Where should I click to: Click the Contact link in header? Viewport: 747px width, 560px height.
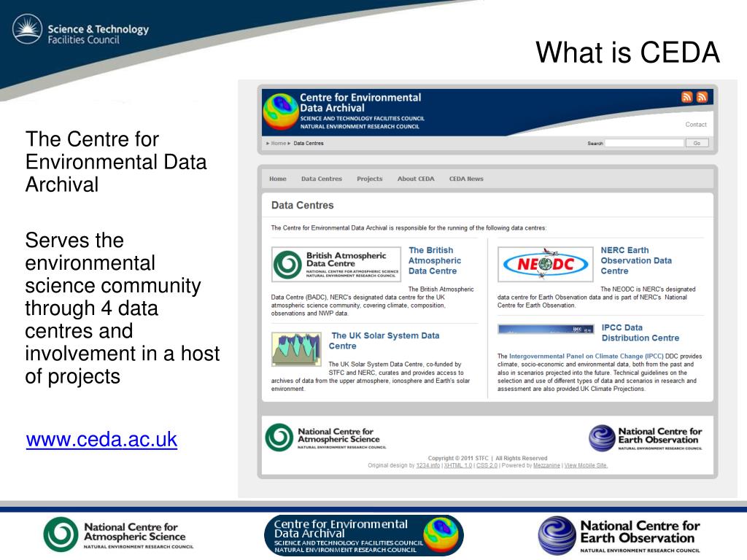[x=695, y=124]
